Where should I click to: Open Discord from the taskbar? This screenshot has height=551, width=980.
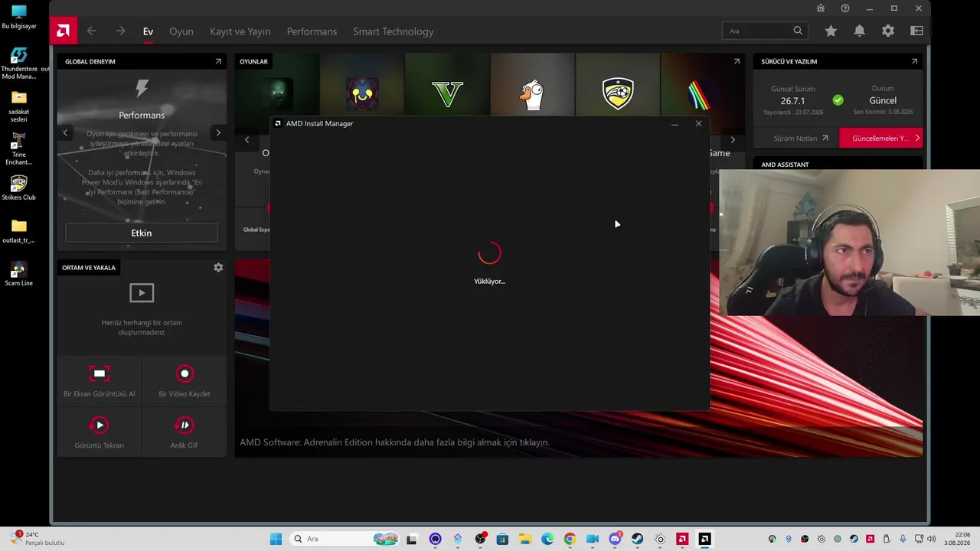(615, 539)
